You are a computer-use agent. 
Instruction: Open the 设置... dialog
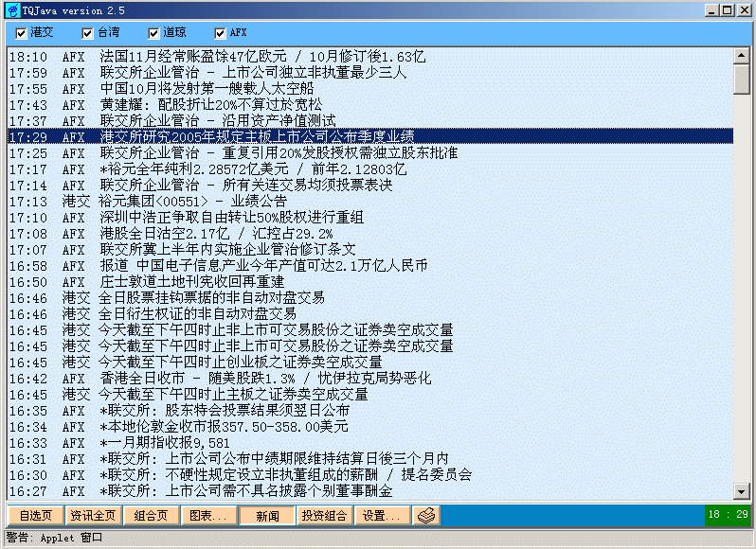[382, 515]
